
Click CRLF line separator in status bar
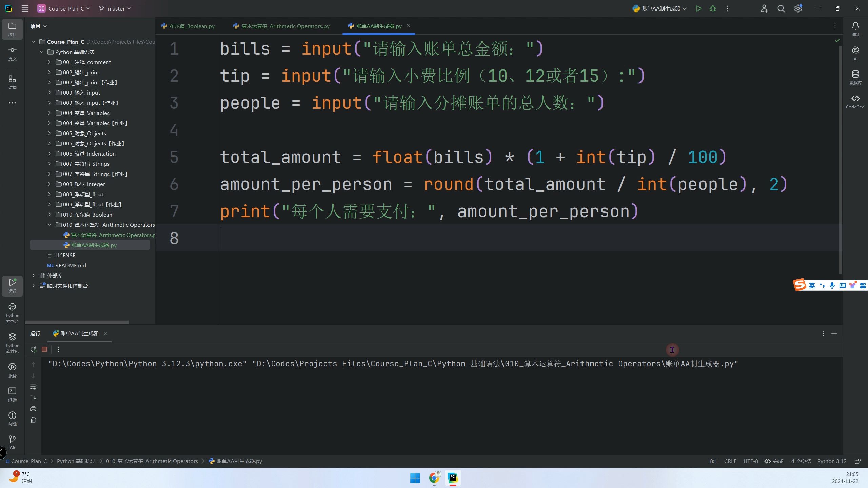click(730, 461)
